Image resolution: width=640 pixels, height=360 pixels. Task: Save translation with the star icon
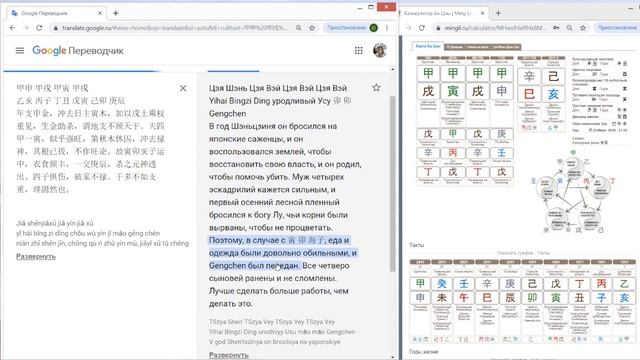point(376,87)
